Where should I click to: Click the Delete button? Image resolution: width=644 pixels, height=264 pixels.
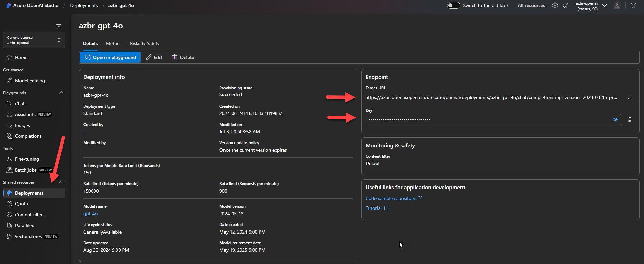(183, 57)
